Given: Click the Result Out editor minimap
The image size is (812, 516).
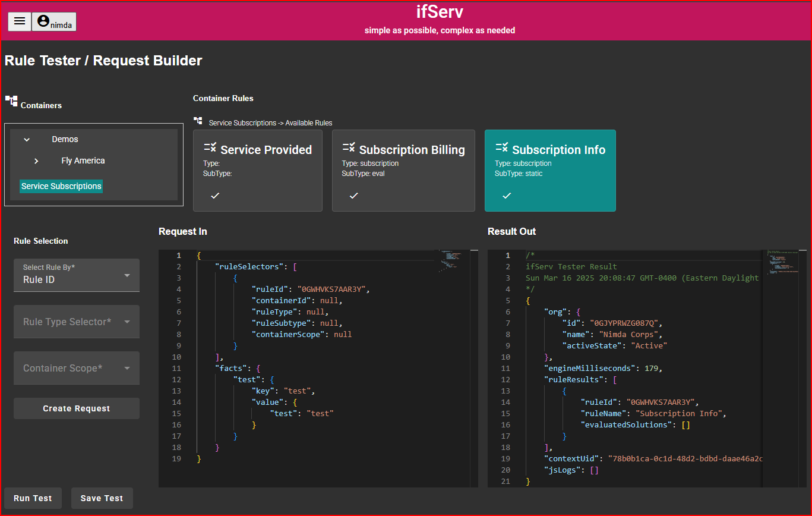Looking at the screenshot, I should 782,262.
